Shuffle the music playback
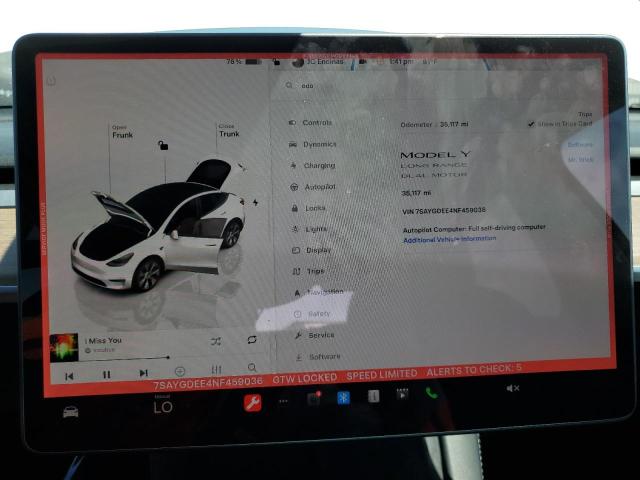The image size is (640, 480). pos(216,341)
